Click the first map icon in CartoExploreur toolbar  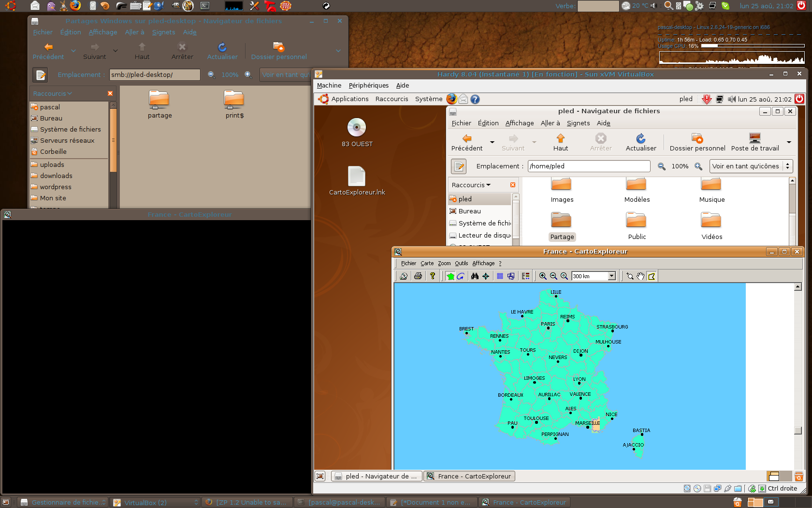pos(404,276)
